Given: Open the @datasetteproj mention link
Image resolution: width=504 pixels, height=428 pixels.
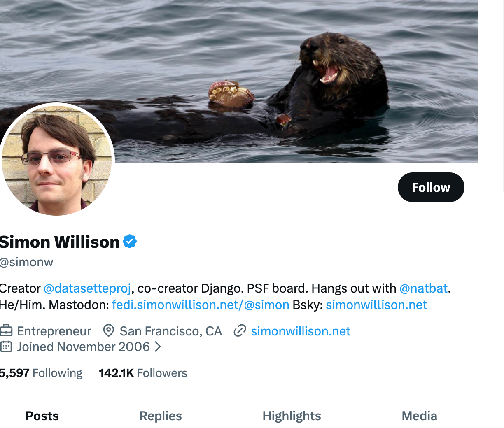Looking at the screenshot, I should click(x=87, y=288).
